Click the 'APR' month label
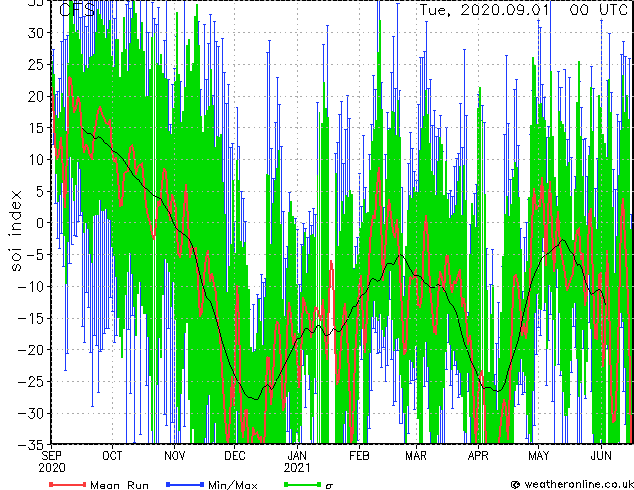This screenshot has height=490, width=634. [478, 456]
